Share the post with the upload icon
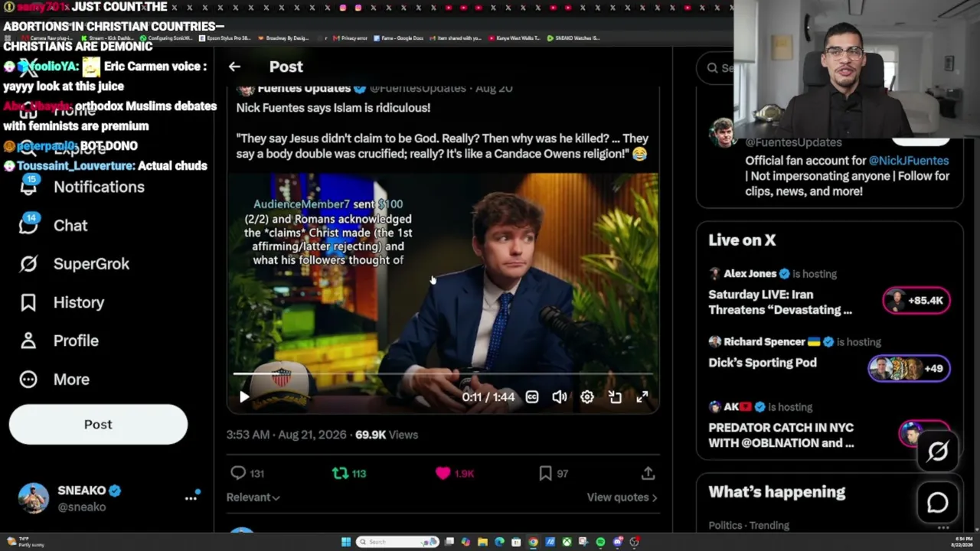 tap(648, 473)
